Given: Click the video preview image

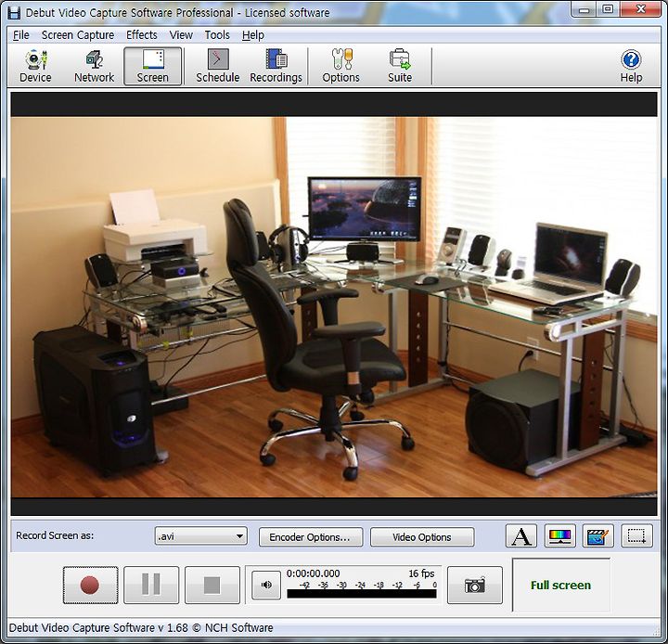Looking at the screenshot, I should (334, 307).
